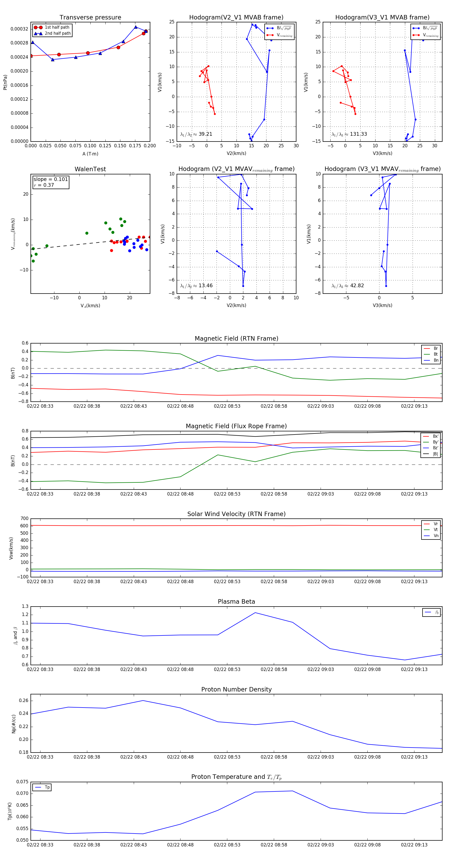
Task: Click the 'Transverse pressure' plot title
Action: 90,18
